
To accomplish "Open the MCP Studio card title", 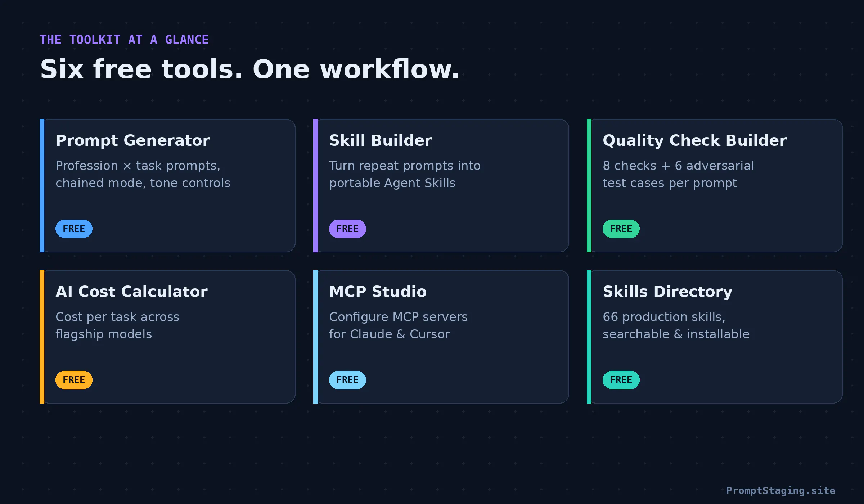I will 378,292.
